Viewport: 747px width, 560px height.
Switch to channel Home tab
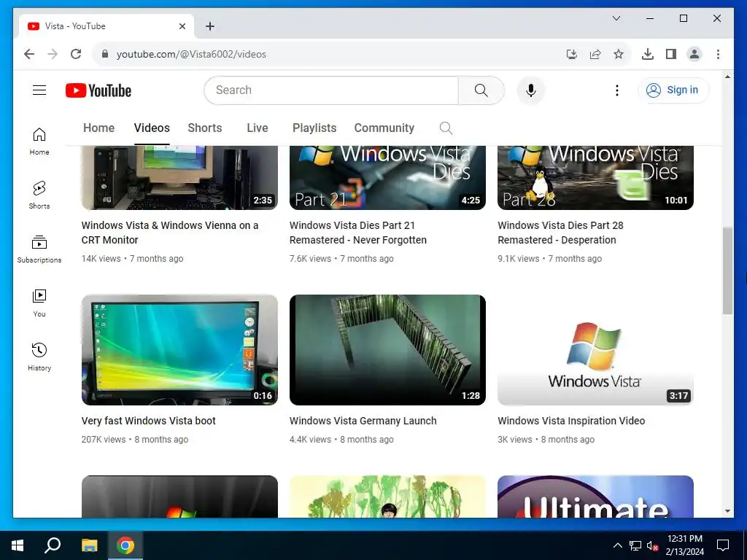pyautogui.click(x=98, y=128)
